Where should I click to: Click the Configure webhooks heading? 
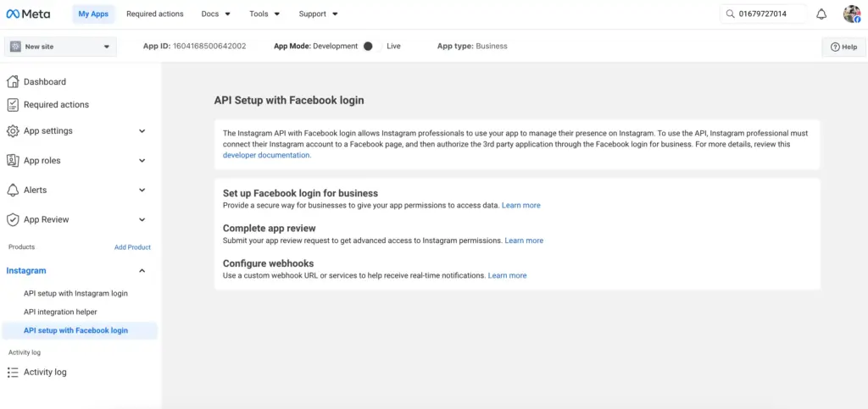(x=269, y=263)
